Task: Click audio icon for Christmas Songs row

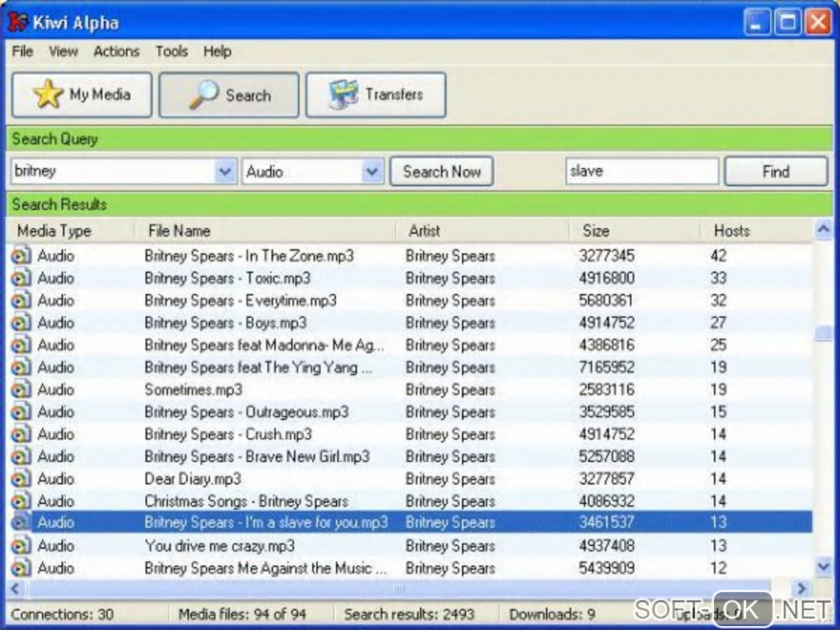Action: (x=21, y=501)
